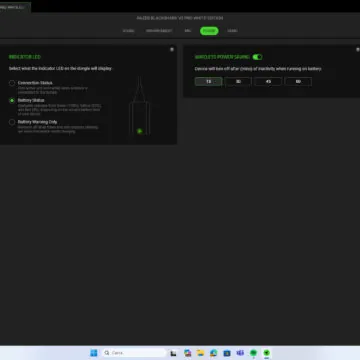The image size is (360, 360).
Task: Open Microsoft Teams from the taskbar
Action: (x=240, y=353)
